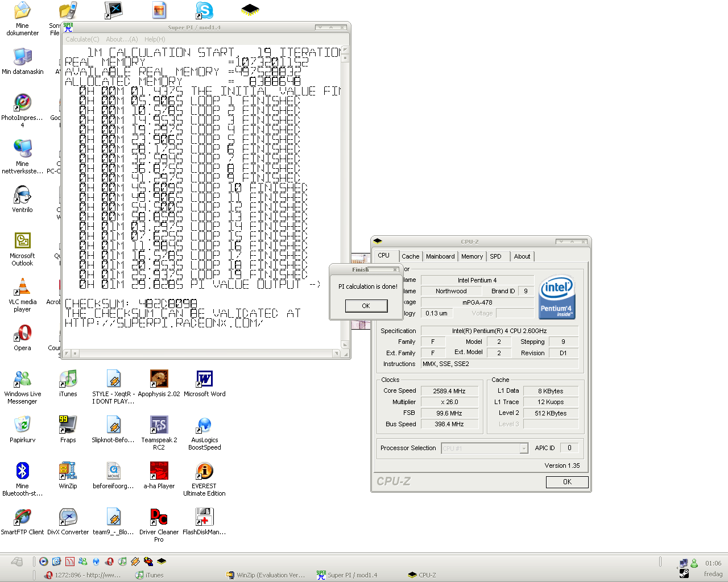Switch to the Cache tab in CPU-Z
This screenshot has height=582, width=728.
click(410, 256)
